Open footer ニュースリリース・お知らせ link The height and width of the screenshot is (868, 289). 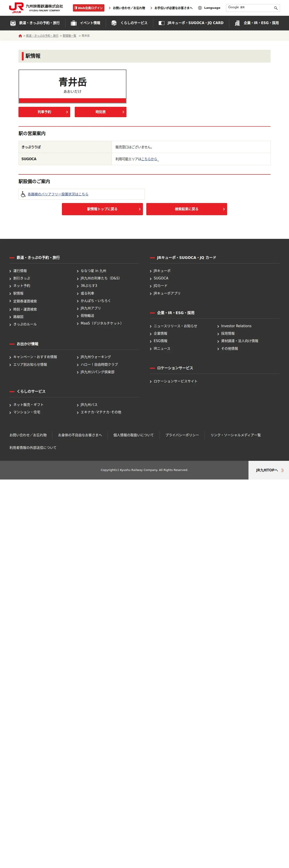point(175,326)
